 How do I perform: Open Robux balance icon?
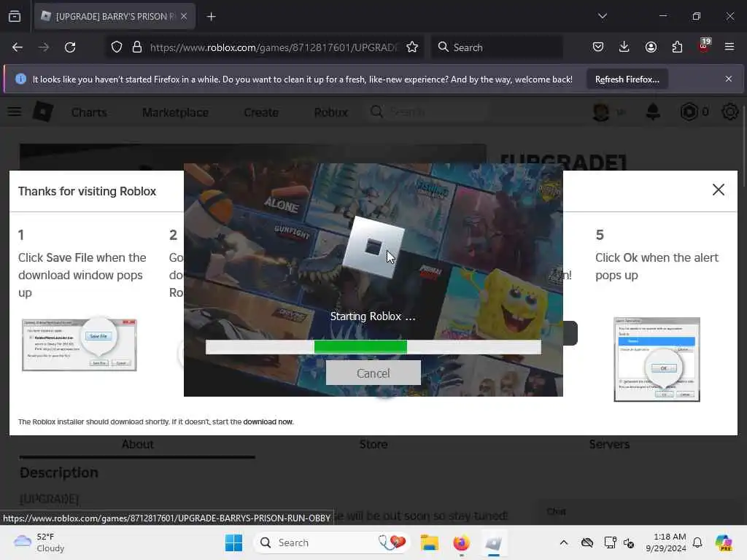coord(689,112)
